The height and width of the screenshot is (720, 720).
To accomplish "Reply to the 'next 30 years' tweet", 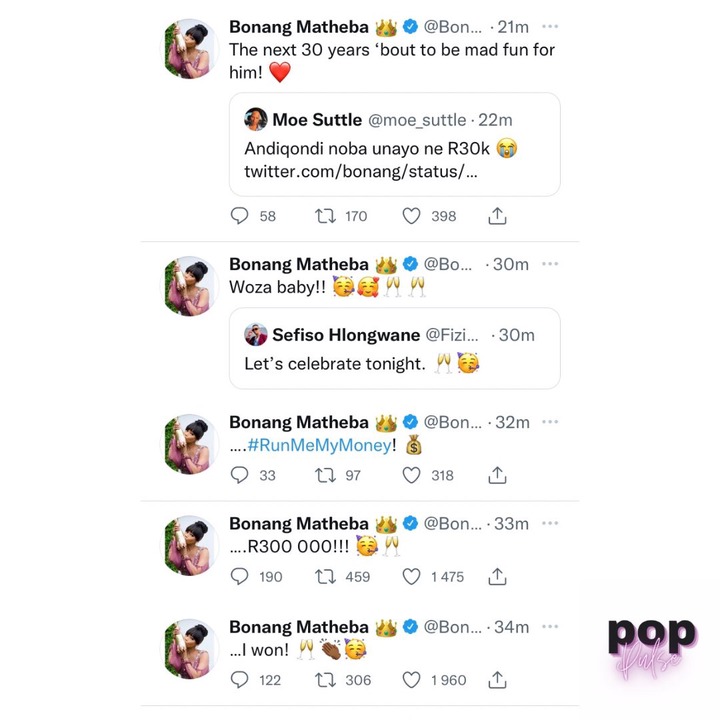I will [239, 215].
